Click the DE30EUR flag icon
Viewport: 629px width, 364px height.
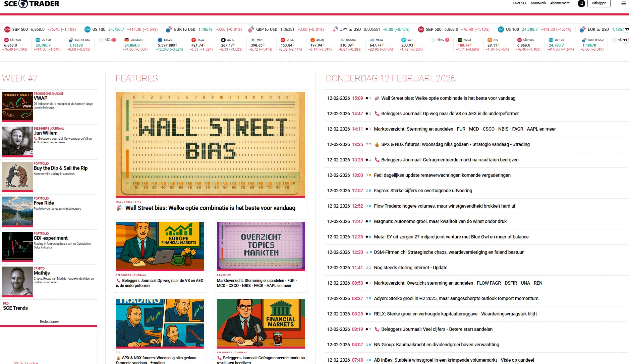[x=126, y=40]
